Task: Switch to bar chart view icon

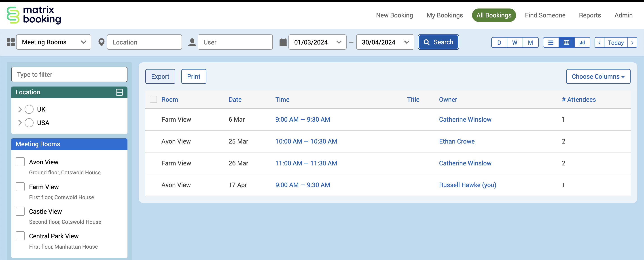Action: [582, 42]
